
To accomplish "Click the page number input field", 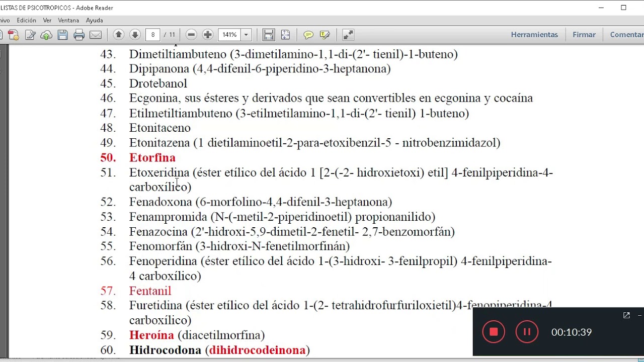I will (153, 34).
